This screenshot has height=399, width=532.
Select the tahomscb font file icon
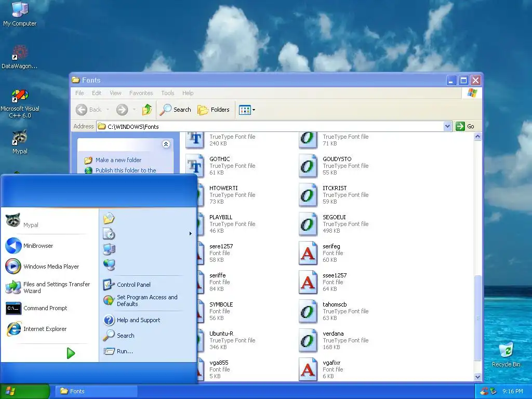pyautogui.click(x=308, y=312)
